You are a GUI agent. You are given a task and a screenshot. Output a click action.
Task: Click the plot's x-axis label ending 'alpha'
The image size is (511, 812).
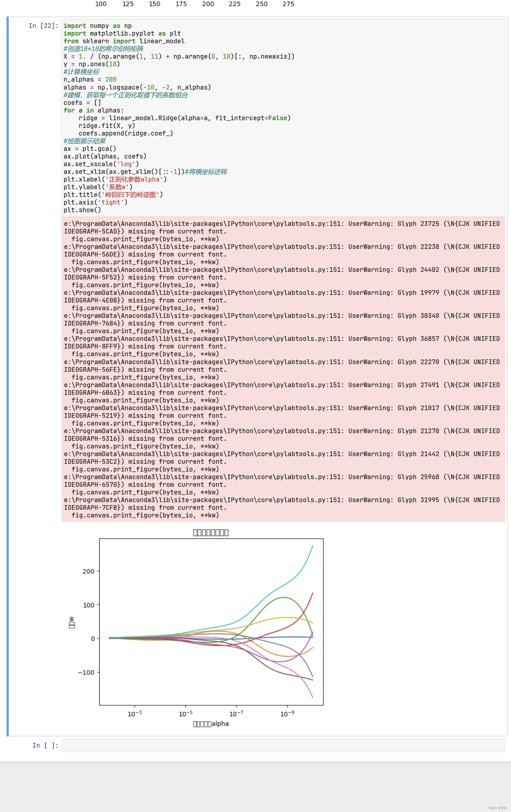[x=211, y=724]
